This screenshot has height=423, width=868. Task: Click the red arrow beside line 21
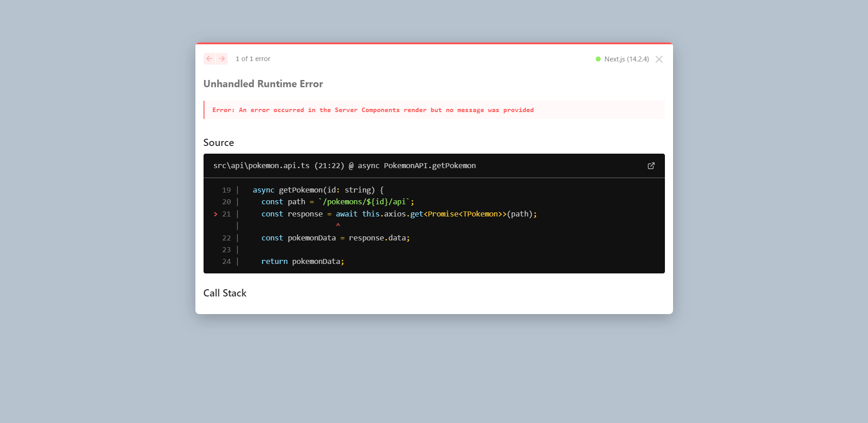pos(216,214)
